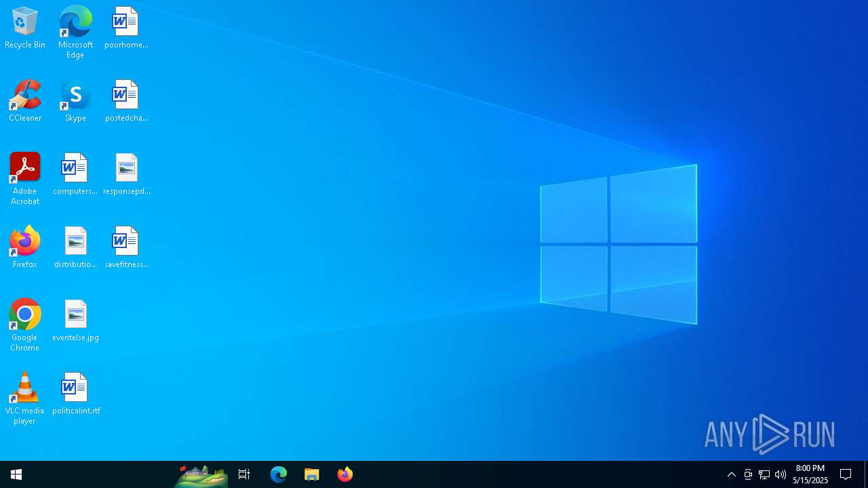Open the network status tray icon
The width and height of the screenshot is (868, 488).
pyautogui.click(x=764, y=474)
